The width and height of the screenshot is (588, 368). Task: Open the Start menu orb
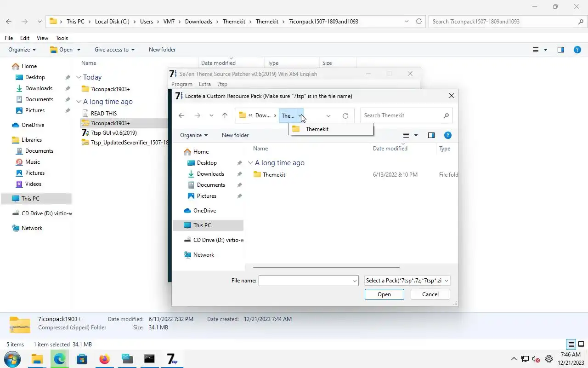pyautogui.click(x=12, y=359)
